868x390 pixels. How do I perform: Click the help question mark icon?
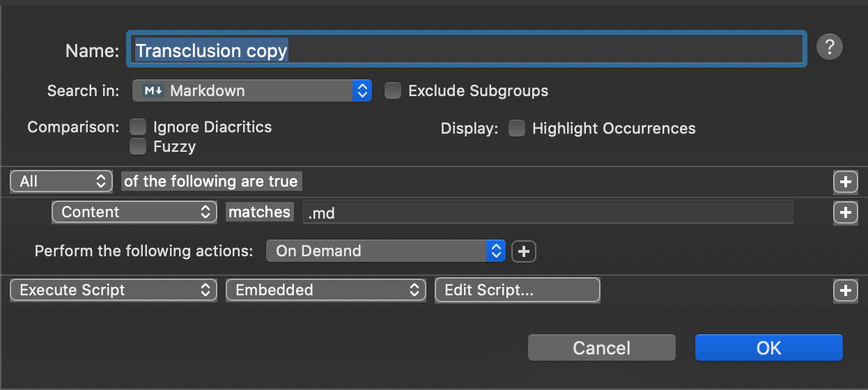coord(829,47)
